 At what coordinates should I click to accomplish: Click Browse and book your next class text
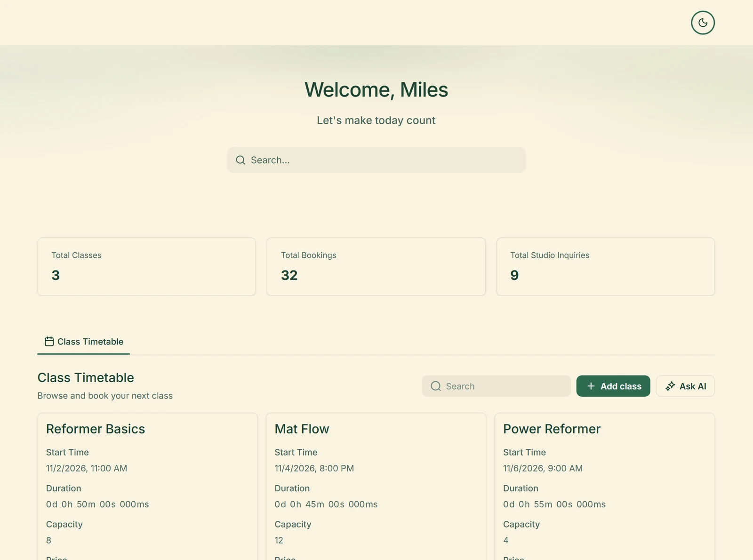[105, 396]
